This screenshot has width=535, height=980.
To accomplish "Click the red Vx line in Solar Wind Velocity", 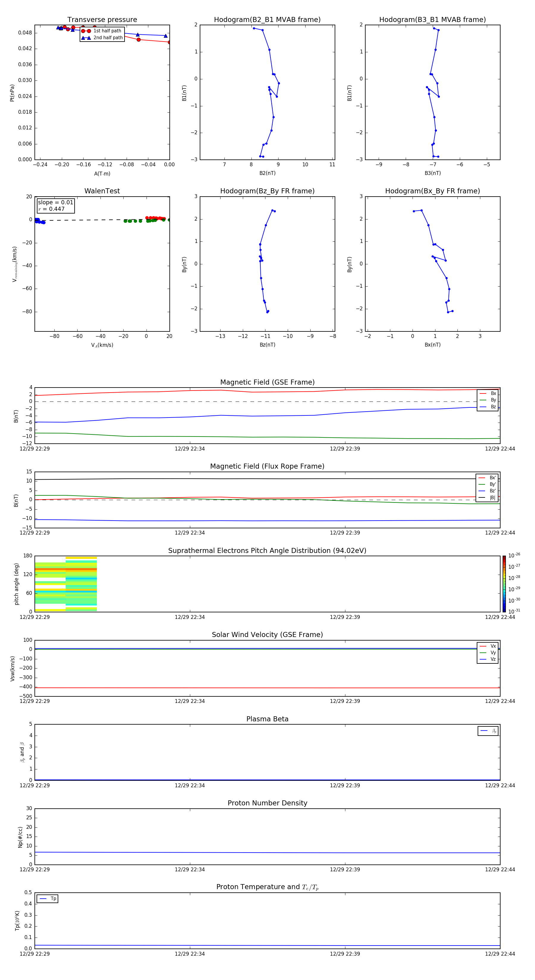I will (267, 688).
